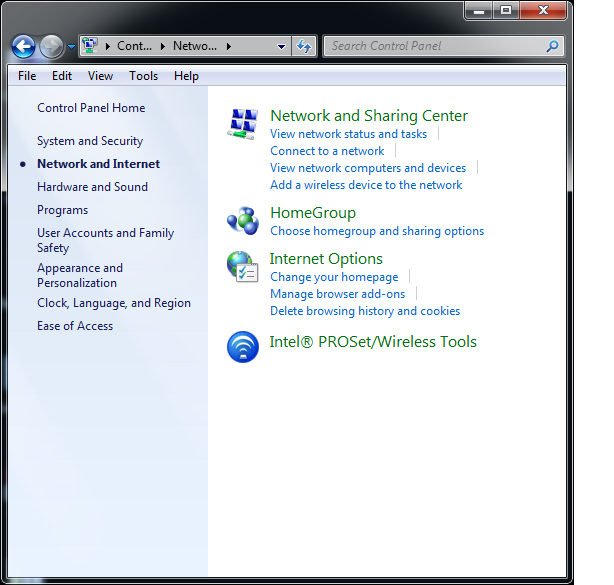Image resolution: width=614 pixels, height=585 pixels.
Task: Click the Intel PROSet/Wireless Tools icon
Action: click(243, 347)
